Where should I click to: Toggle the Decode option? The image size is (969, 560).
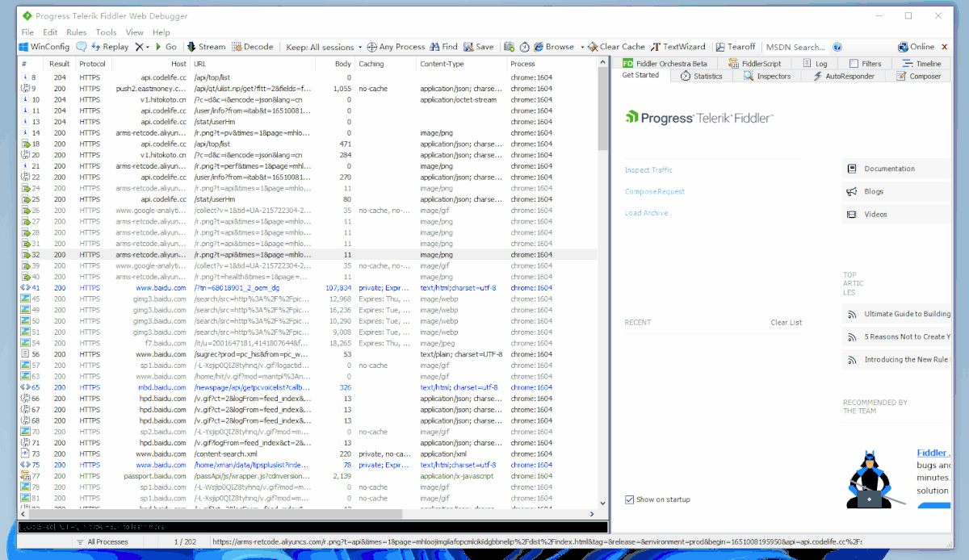click(x=253, y=47)
